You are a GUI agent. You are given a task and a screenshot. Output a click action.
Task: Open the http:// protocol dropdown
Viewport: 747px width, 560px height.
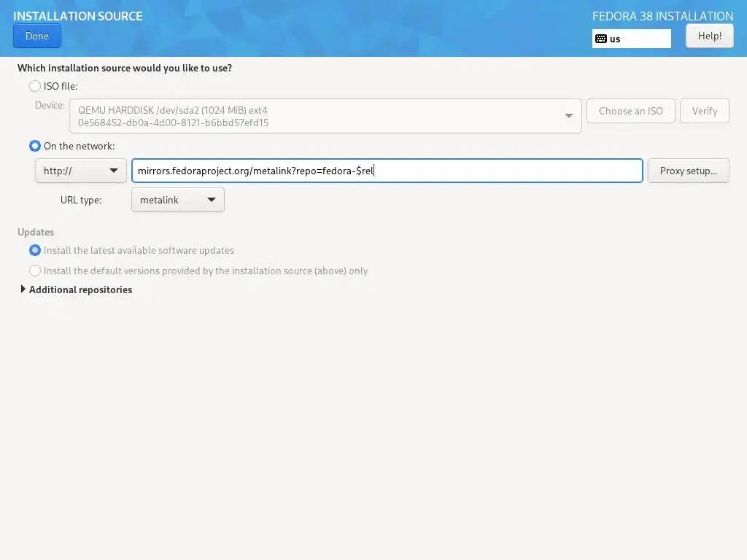(x=80, y=171)
